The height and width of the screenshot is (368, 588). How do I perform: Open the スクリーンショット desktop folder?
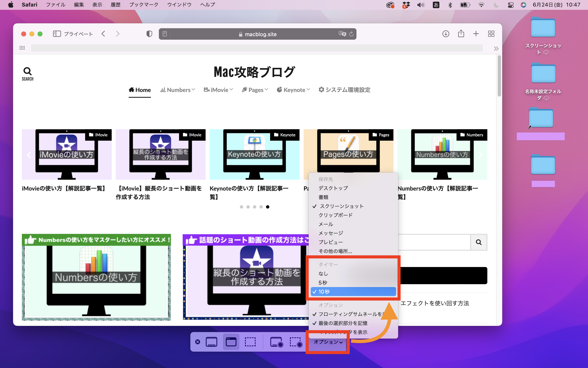543,35
